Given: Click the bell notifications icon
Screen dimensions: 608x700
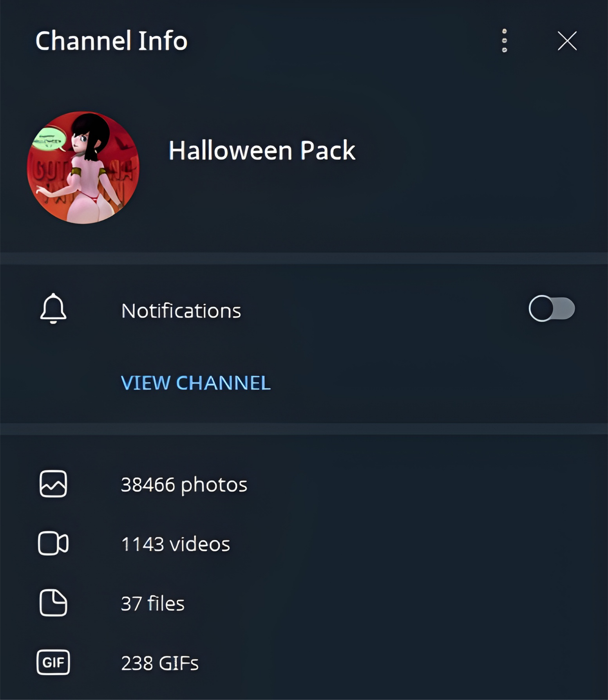Looking at the screenshot, I should (x=53, y=309).
